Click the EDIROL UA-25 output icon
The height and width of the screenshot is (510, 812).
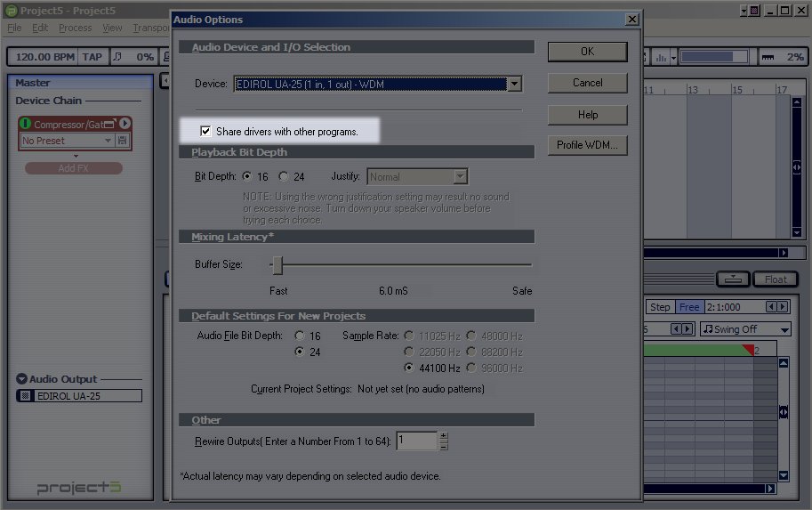click(25, 396)
